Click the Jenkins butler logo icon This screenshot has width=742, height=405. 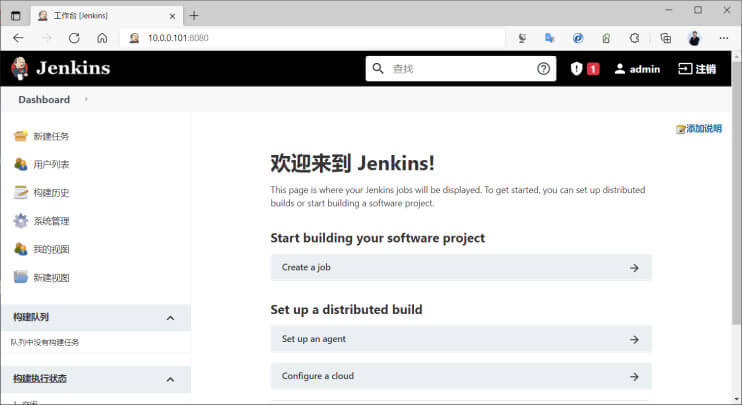point(19,68)
